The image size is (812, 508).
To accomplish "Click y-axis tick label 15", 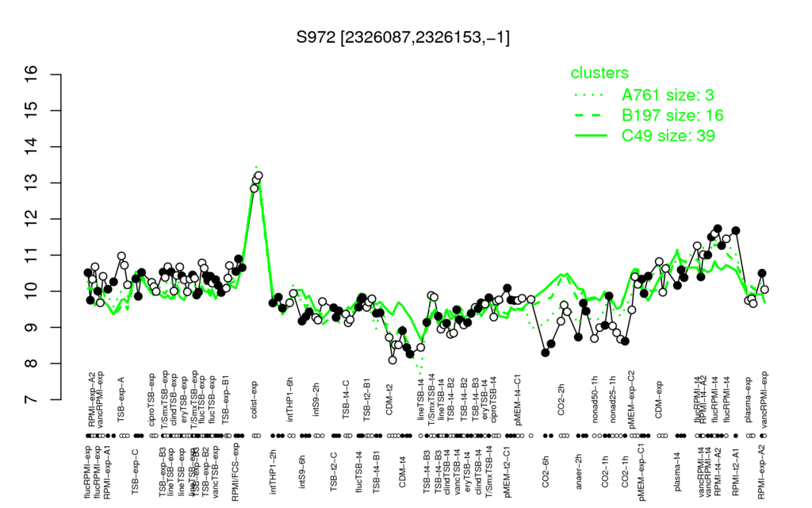I will pos(31,111).
